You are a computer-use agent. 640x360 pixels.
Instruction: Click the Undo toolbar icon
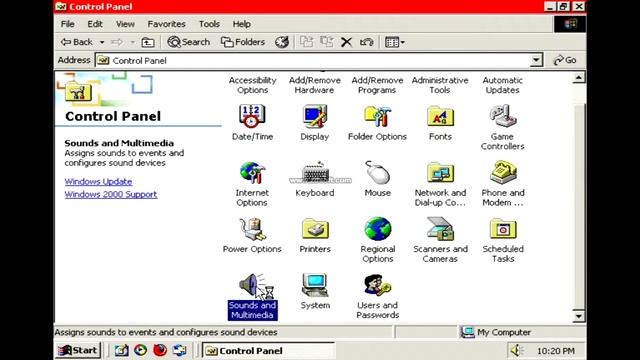tap(367, 42)
